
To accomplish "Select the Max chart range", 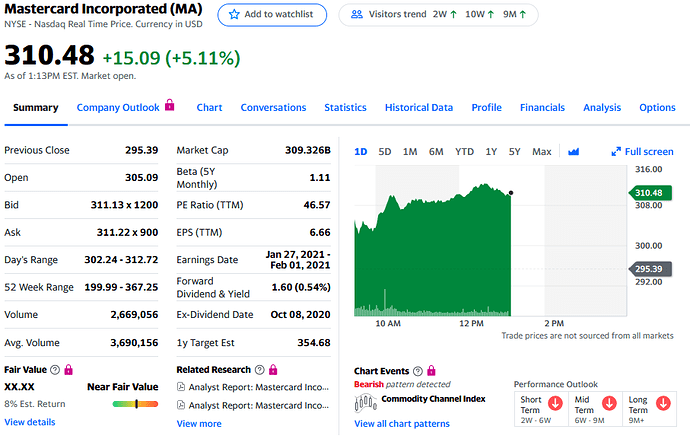I will pos(542,152).
